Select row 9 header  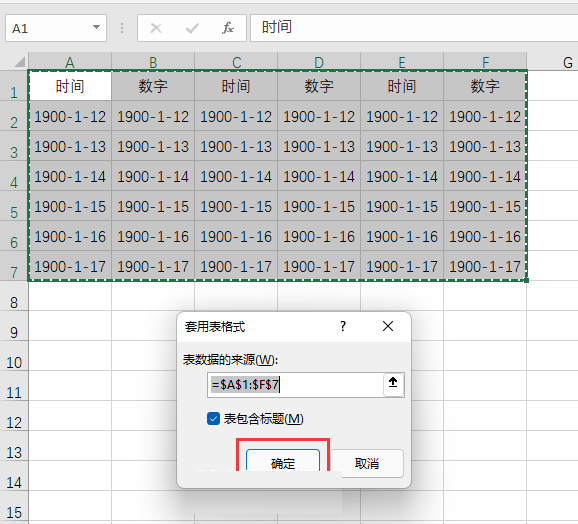click(x=14, y=326)
